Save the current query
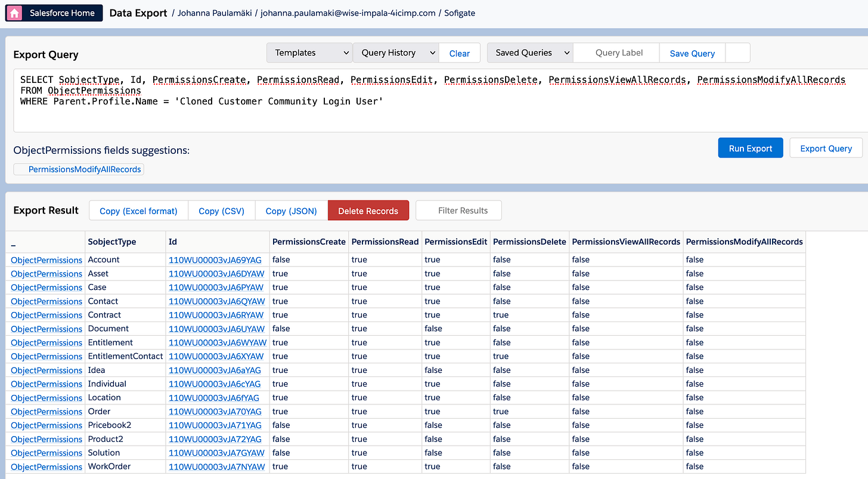The image size is (868, 479). (x=692, y=53)
